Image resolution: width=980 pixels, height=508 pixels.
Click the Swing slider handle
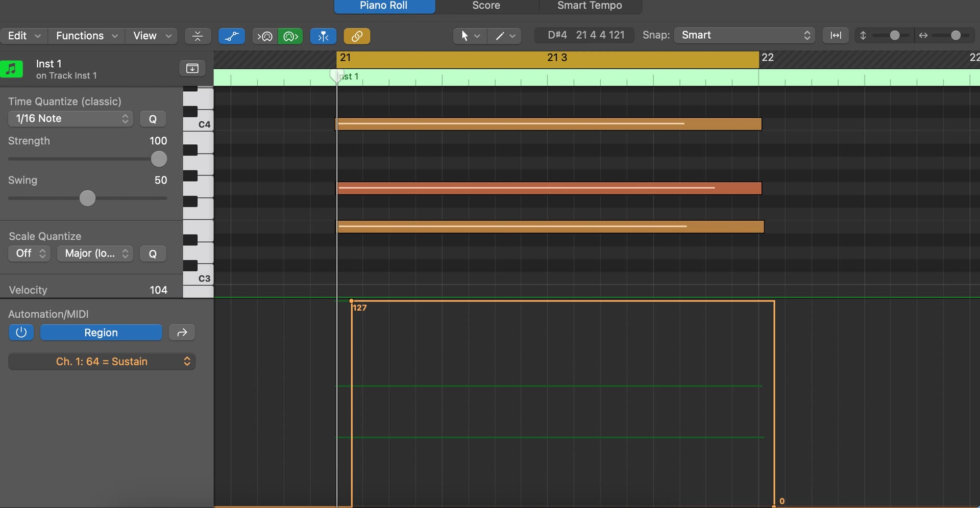pyautogui.click(x=87, y=198)
